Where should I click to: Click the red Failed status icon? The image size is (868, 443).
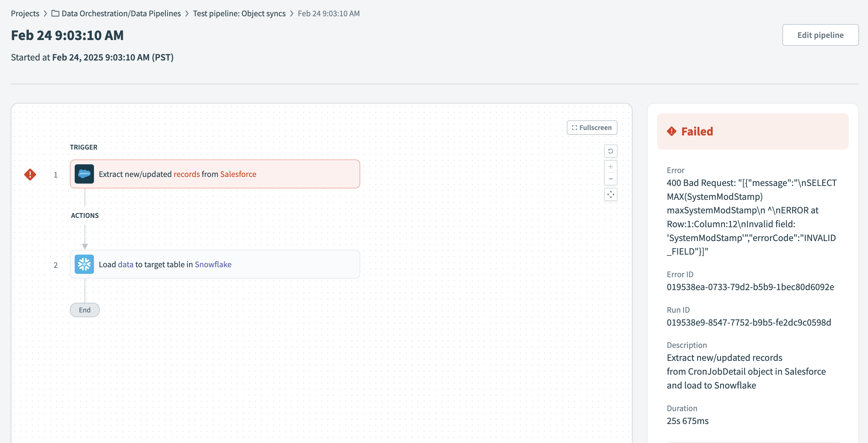[x=671, y=131]
